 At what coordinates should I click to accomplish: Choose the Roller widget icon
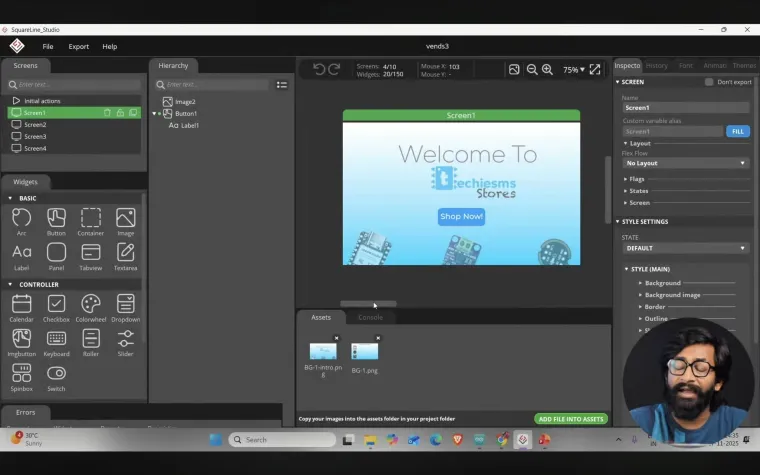click(91, 339)
